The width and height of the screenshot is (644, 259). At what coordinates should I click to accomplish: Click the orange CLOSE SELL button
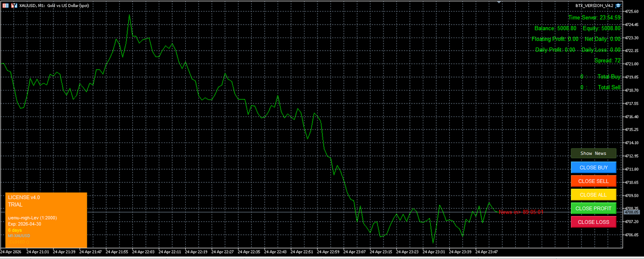tap(594, 181)
